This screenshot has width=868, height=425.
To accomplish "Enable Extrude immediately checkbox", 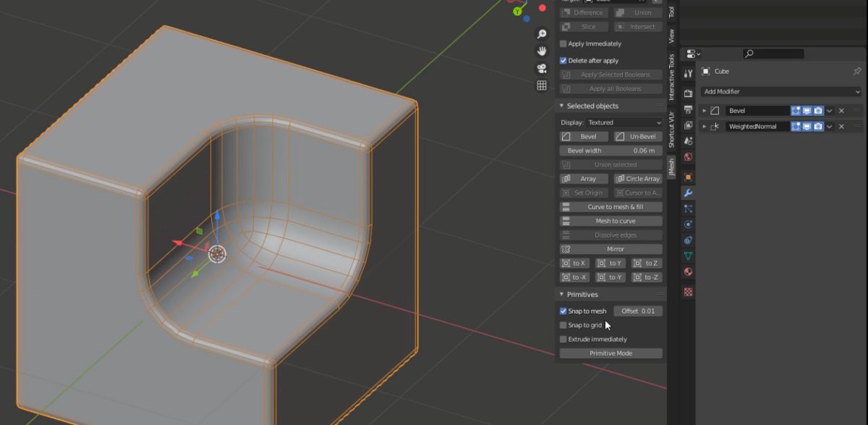I will (563, 339).
